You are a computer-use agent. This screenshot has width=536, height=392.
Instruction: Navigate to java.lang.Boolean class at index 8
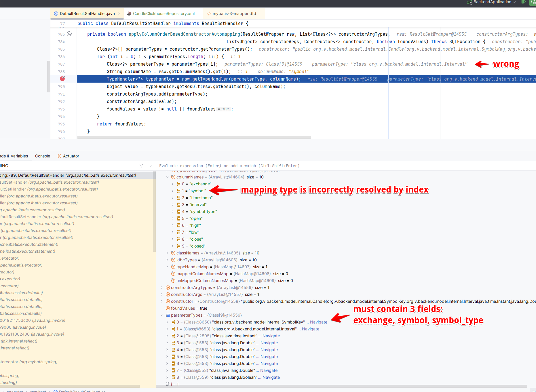[271, 377]
